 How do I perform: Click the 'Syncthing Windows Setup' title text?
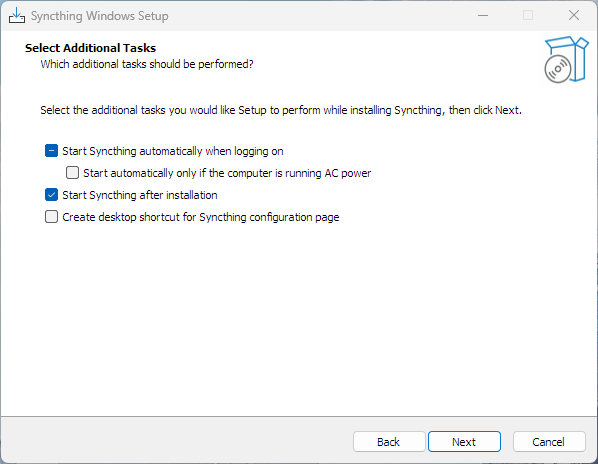[100, 16]
